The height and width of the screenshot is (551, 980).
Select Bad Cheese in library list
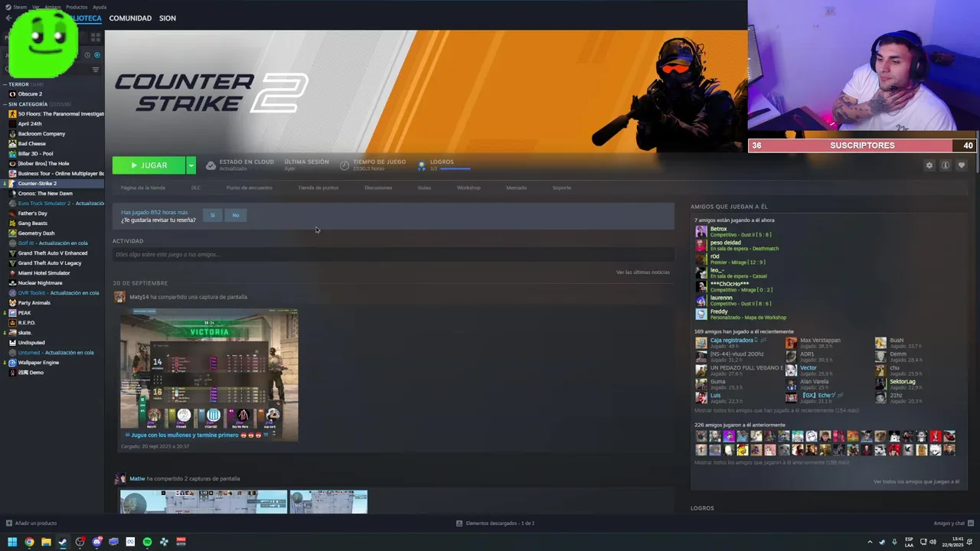pos(31,144)
